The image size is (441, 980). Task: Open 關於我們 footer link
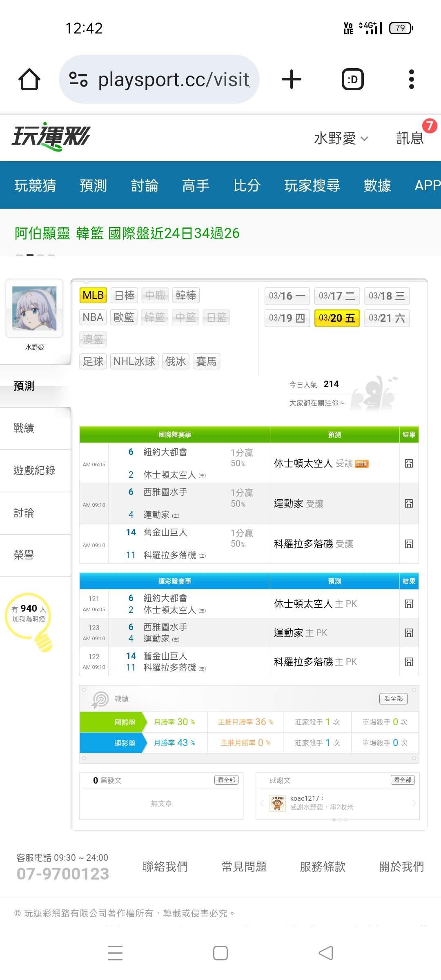click(x=402, y=866)
